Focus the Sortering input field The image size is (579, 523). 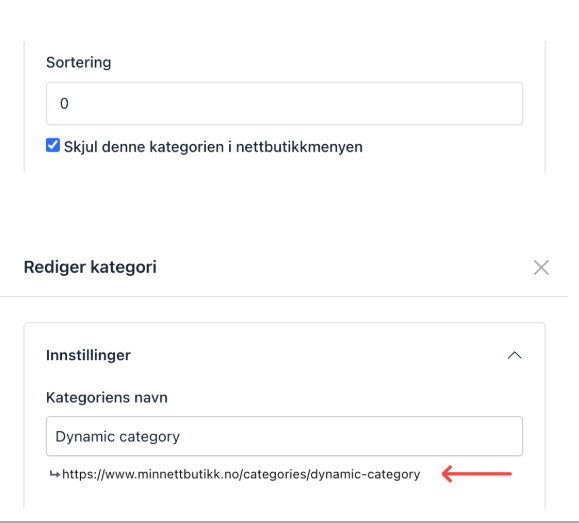point(284,103)
